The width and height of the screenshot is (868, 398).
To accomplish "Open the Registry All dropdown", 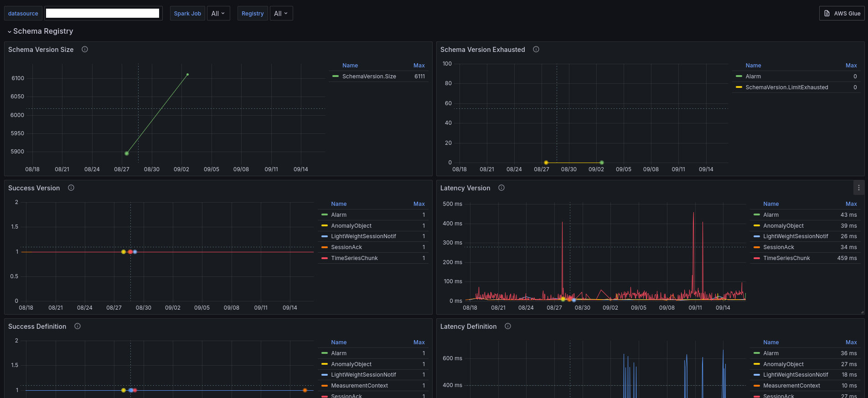I will click(x=281, y=13).
